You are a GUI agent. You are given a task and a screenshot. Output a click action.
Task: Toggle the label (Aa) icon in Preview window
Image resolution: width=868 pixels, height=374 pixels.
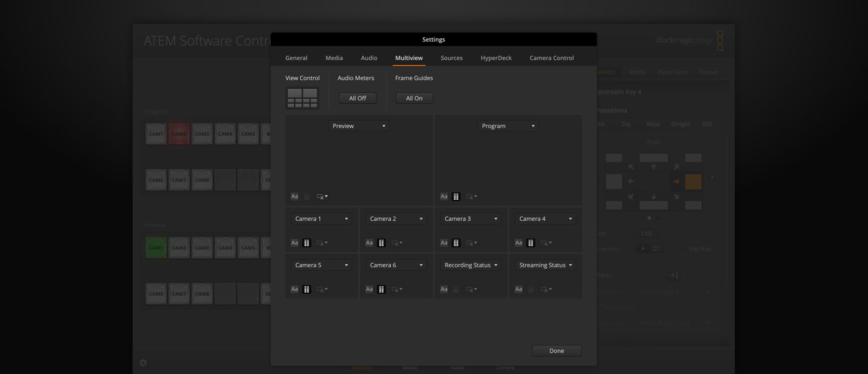click(294, 197)
